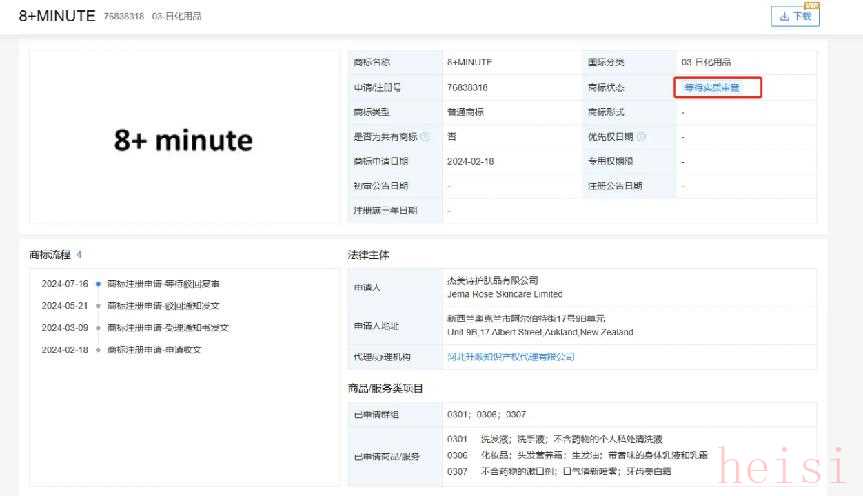Click the 0306 goods line
The height and width of the screenshot is (496, 863).
click(x=577, y=455)
